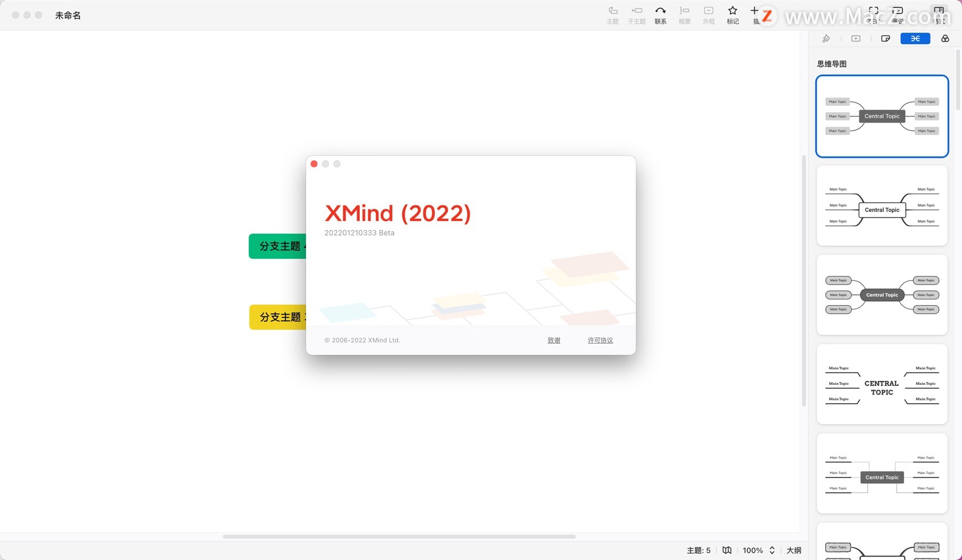962x560 pixels.
Task: Choose the bold CENTRAL TOPIC skeleton thumbnail
Action: [x=882, y=384]
